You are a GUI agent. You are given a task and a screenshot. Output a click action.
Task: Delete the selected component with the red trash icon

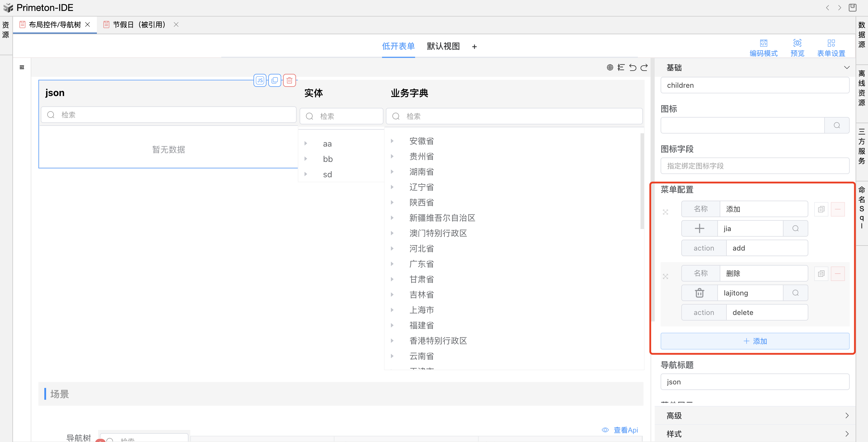tap(289, 80)
